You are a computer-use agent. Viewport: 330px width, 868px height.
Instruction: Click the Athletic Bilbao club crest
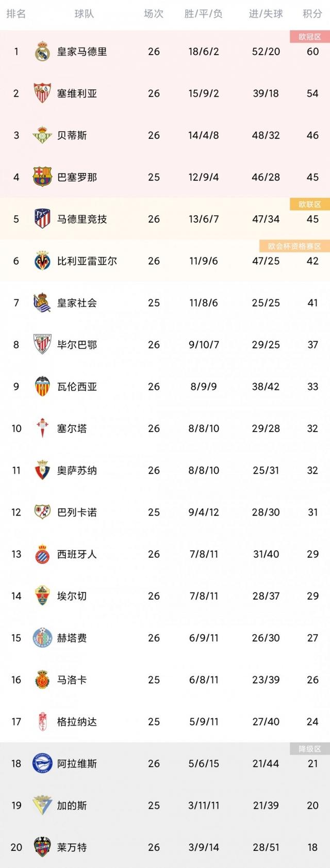42,345
